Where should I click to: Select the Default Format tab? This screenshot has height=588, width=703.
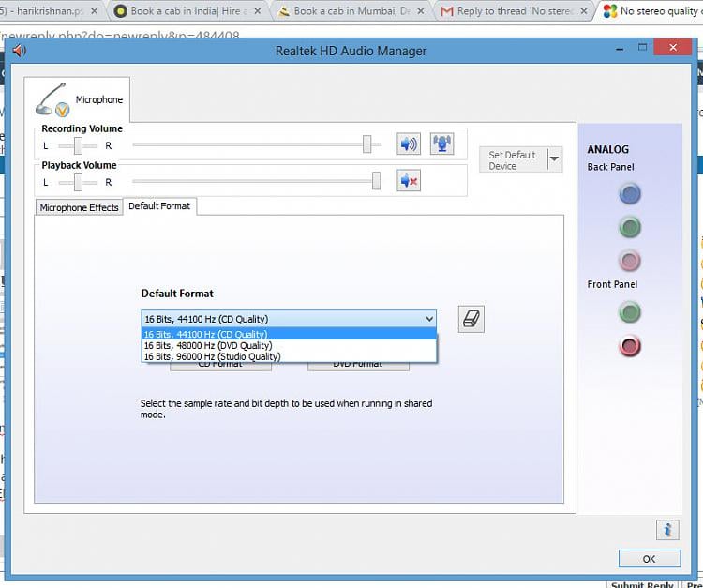click(159, 206)
